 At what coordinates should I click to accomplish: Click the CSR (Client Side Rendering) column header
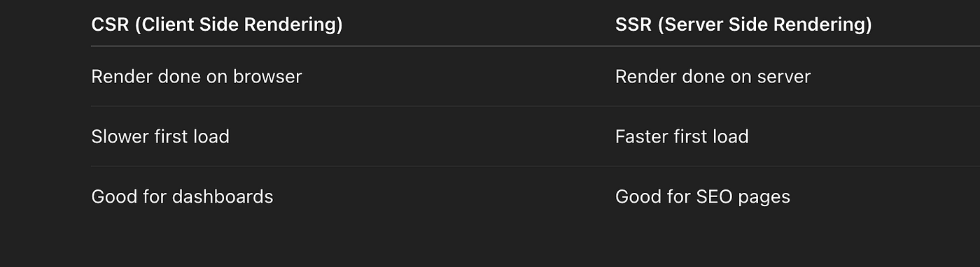[217, 25]
